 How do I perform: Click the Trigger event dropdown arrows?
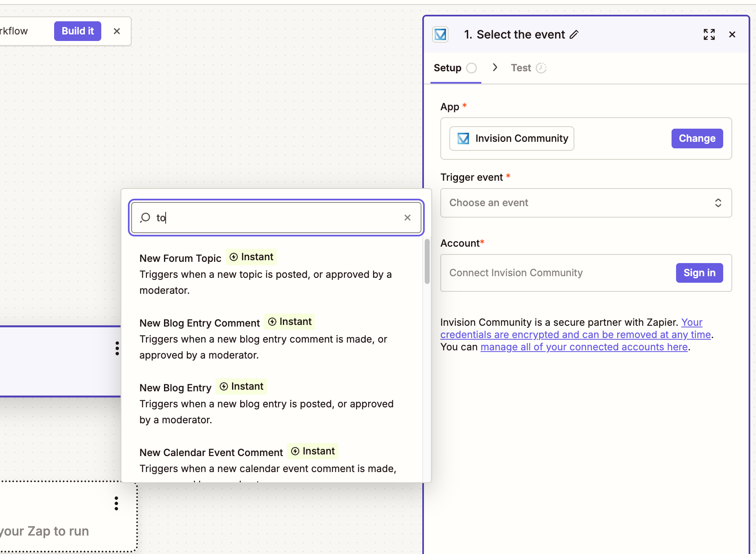click(718, 203)
